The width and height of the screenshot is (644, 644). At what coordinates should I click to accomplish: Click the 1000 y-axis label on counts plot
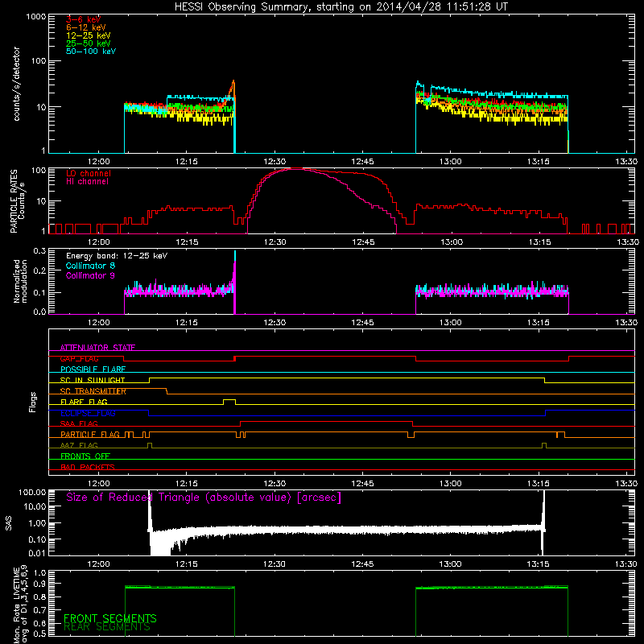tap(35, 17)
